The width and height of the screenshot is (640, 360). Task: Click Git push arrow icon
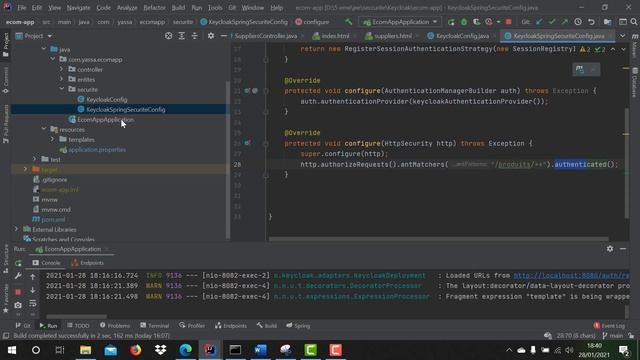(564, 22)
